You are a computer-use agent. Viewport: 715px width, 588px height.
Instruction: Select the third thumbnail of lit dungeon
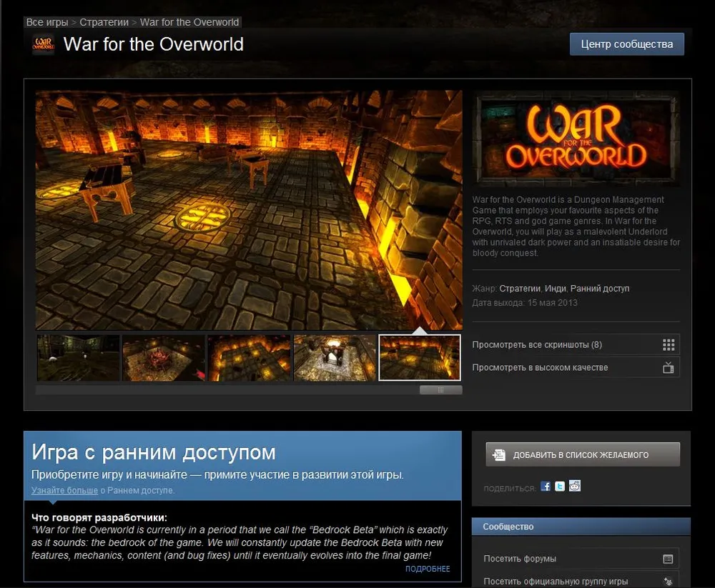[x=249, y=358]
